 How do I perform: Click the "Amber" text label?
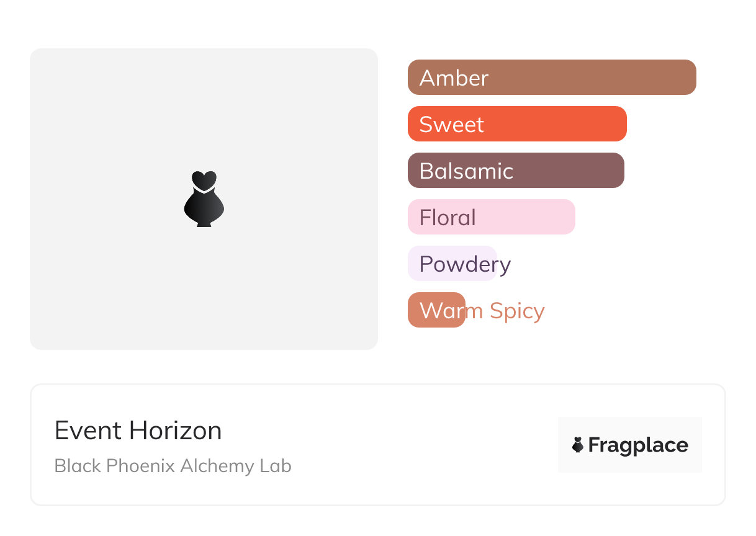[454, 78]
